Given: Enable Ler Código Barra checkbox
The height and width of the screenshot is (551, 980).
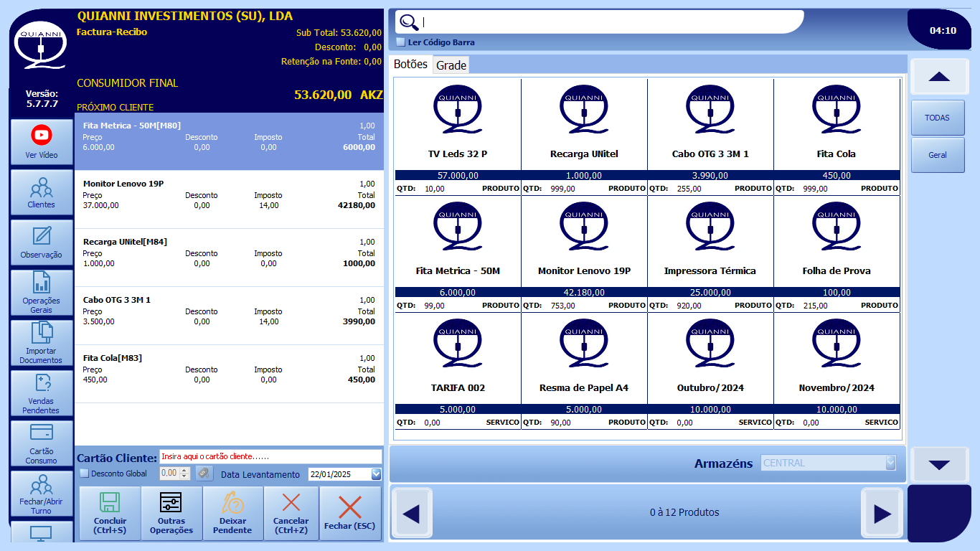Looking at the screenshot, I should click(x=401, y=42).
